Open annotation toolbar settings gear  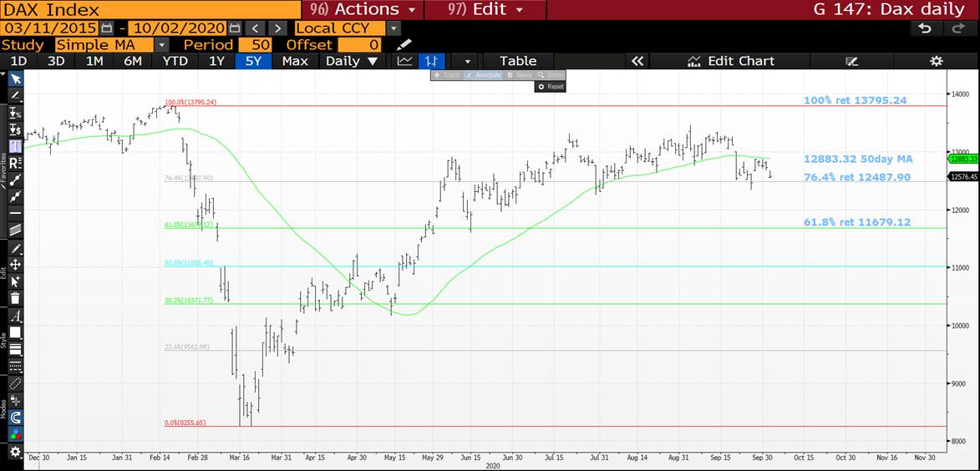(16, 451)
